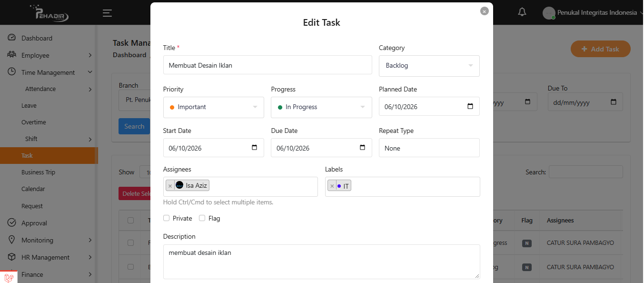Screen dimensions: 644x283
Task: Open the Progress dropdown showing In Progress
Action: click(321, 107)
